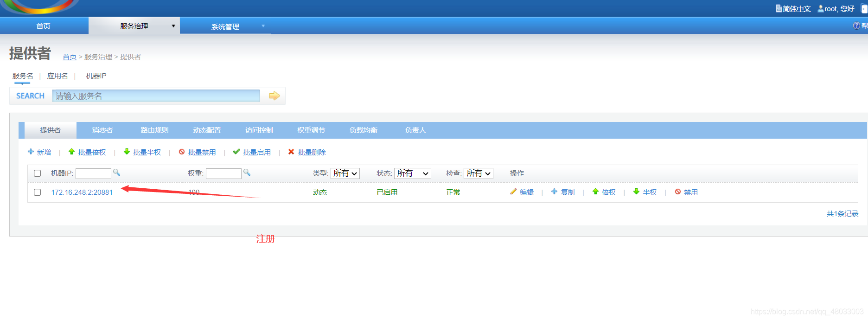Open the 系统管理 navigation menu
This screenshot has height=320, width=868.
225,26
